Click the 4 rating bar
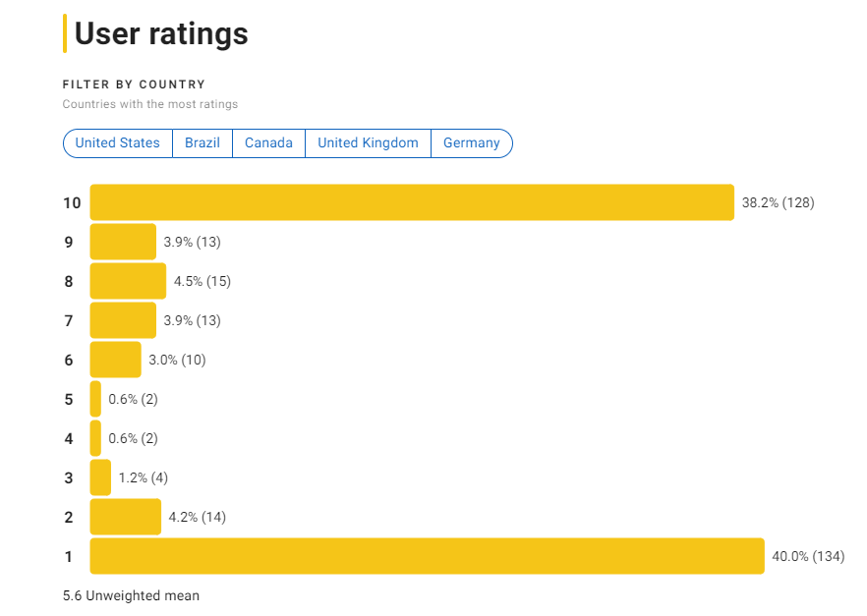The height and width of the screenshot is (616, 867). coord(95,438)
